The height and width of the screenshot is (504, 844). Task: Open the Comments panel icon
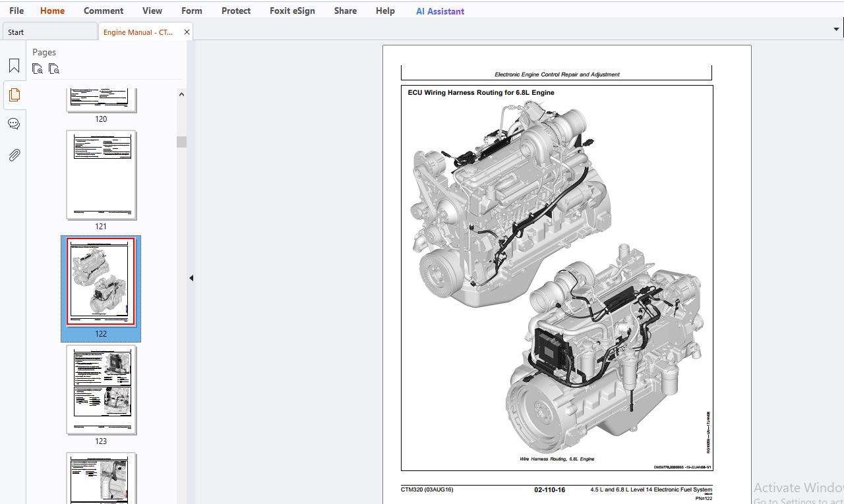(x=14, y=124)
